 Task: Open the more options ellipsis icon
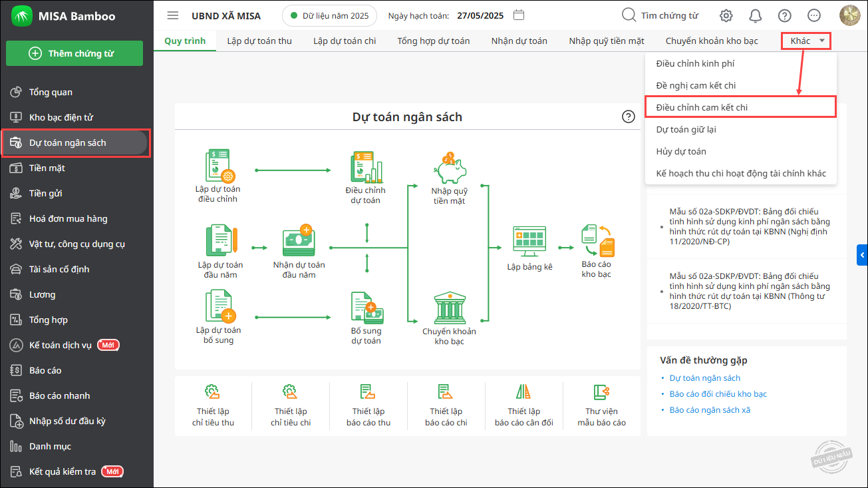pyautogui.click(x=814, y=15)
